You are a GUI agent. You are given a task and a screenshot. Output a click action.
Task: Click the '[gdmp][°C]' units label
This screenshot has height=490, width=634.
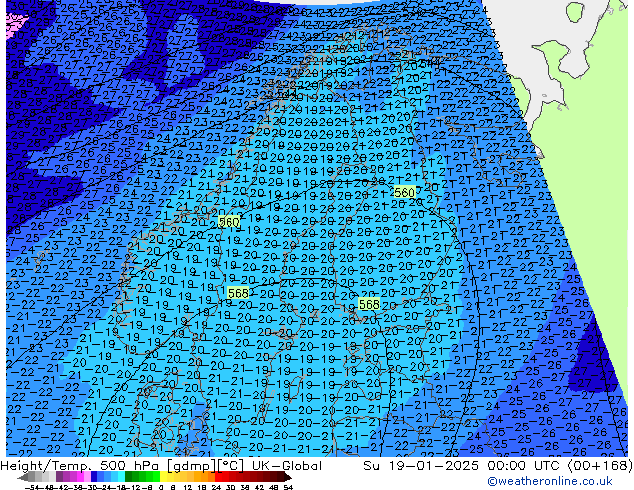tap(206, 466)
